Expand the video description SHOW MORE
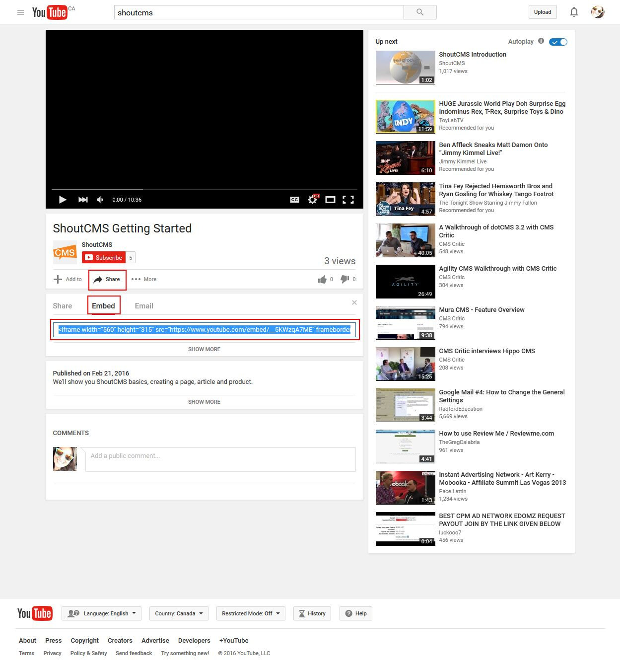The image size is (620, 672). [204, 402]
